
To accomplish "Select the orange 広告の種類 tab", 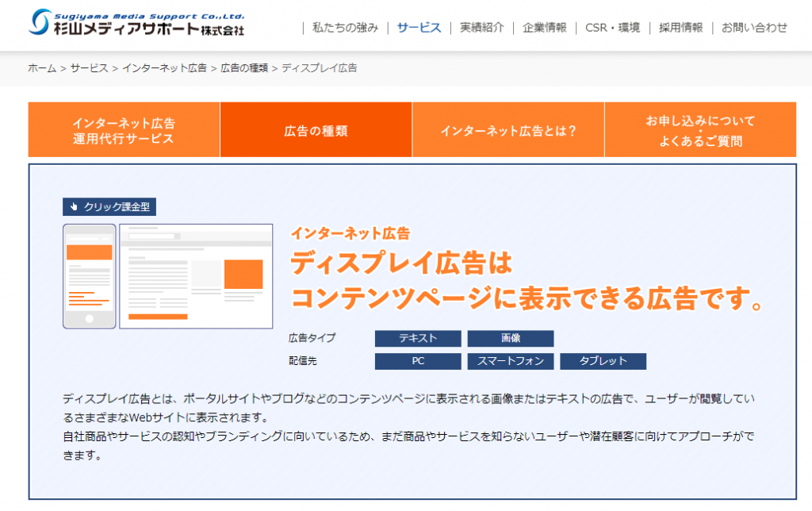I will (316, 129).
